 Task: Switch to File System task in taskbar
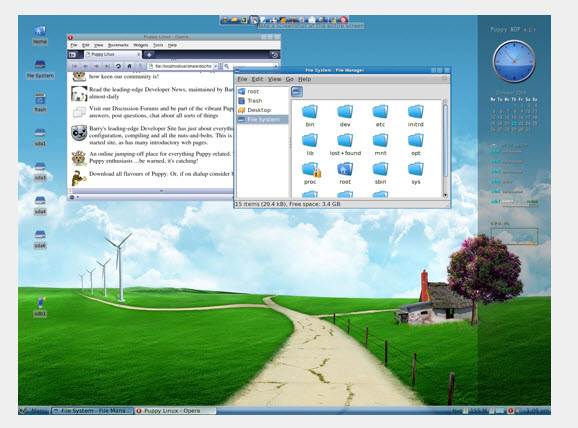92,410
